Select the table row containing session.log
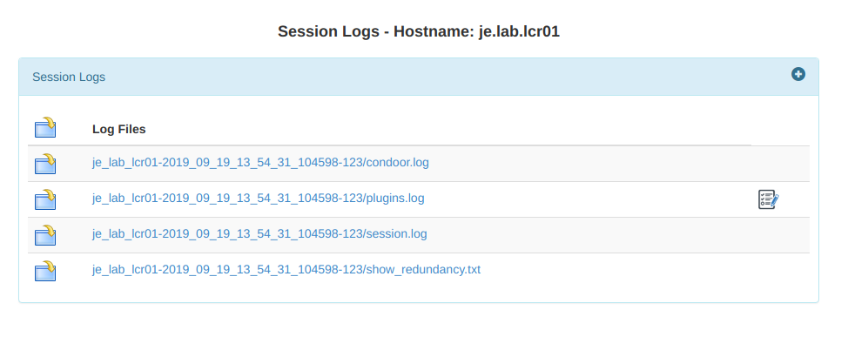 [419, 234]
